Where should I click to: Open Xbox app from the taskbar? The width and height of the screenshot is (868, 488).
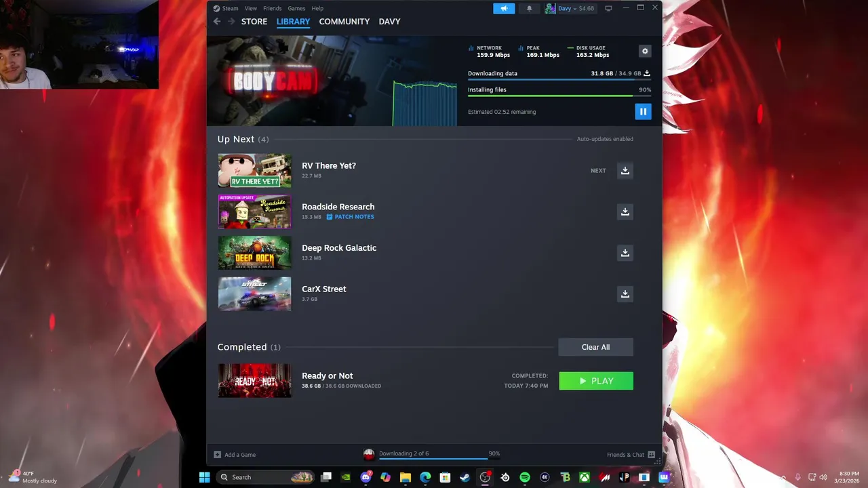coord(585,477)
